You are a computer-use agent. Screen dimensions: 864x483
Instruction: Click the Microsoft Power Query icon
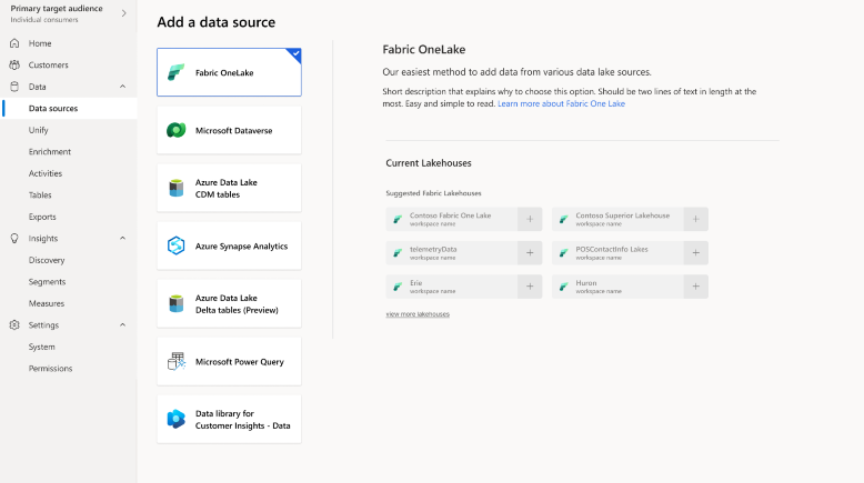tap(176, 362)
